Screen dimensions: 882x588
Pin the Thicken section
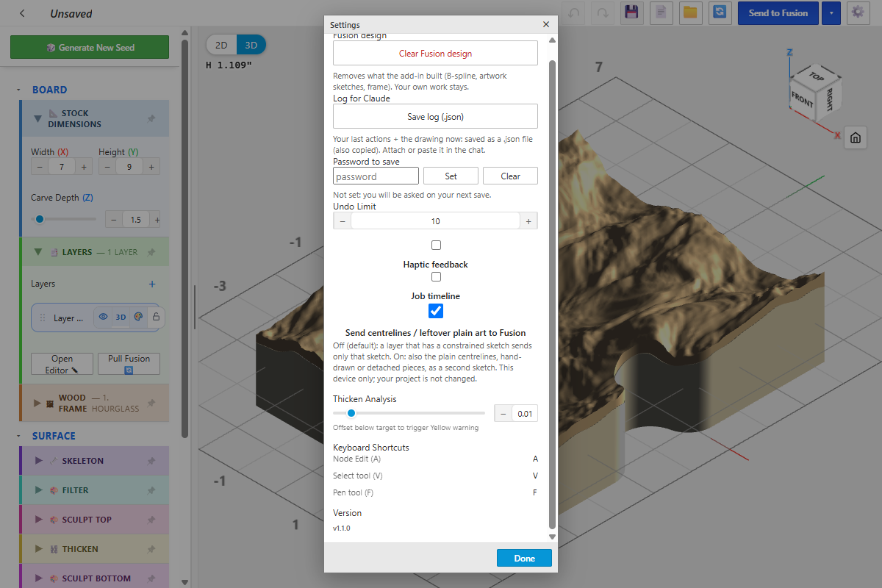pyautogui.click(x=151, y=549)
